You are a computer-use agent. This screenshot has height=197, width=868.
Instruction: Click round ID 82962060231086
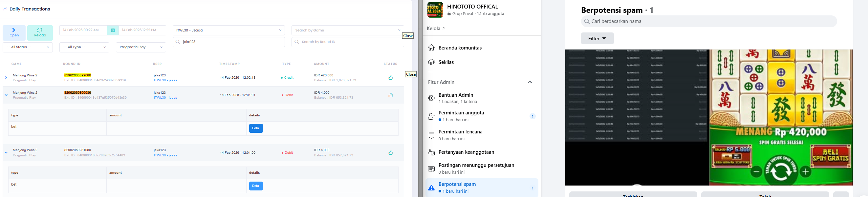point(77,150)
